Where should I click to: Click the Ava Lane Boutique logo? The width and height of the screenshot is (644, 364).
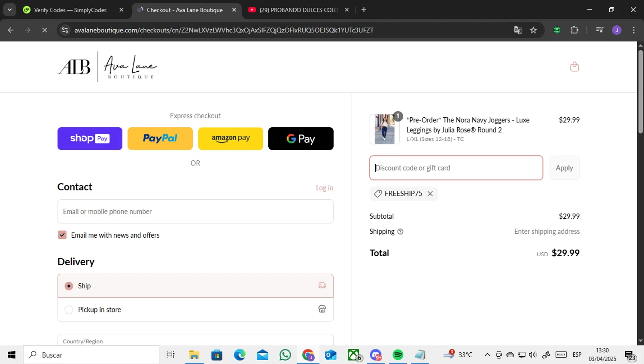click(107, 67)
